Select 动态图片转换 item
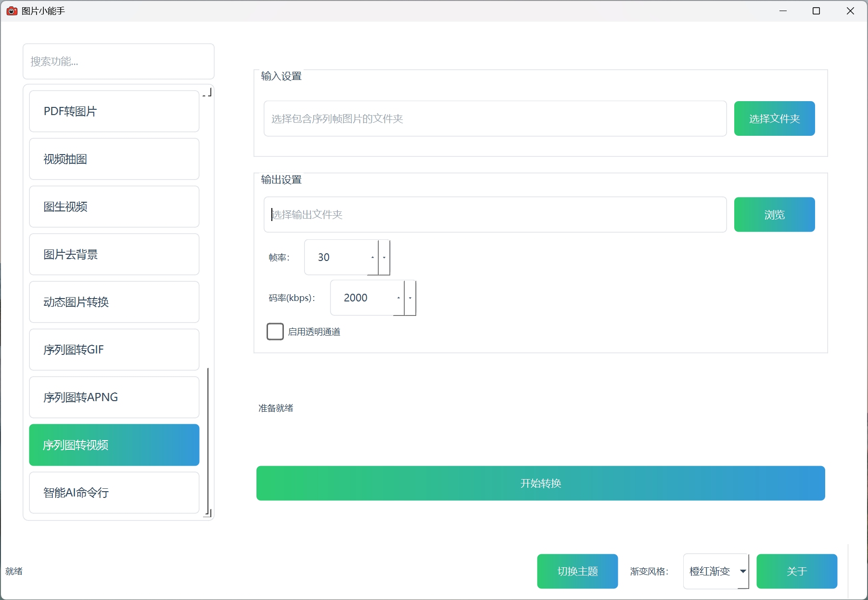Image resolution: width=868 pixels, height=600 pixels. (114, 302)
